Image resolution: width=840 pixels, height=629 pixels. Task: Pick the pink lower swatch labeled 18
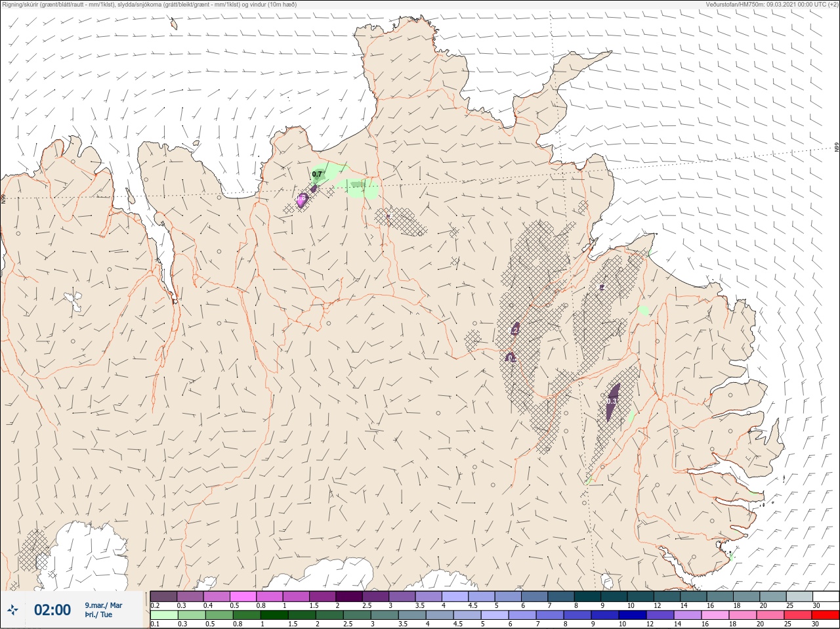(743, 615)
